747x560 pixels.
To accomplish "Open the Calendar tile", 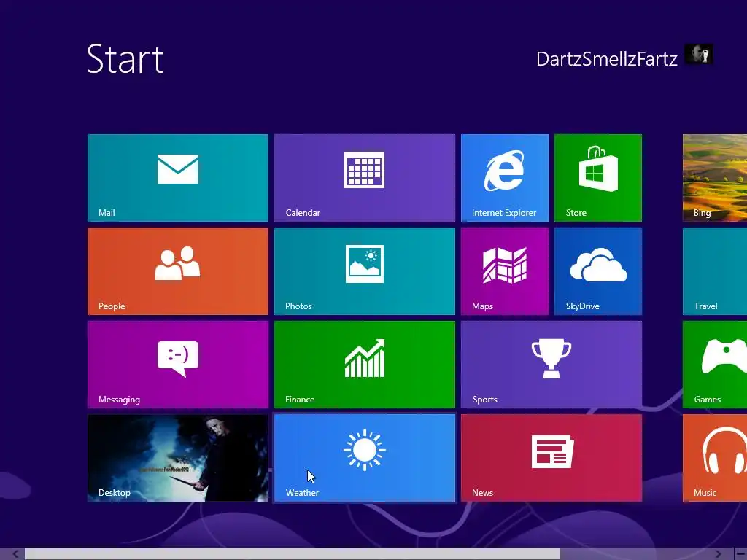I will click(365, 178).
